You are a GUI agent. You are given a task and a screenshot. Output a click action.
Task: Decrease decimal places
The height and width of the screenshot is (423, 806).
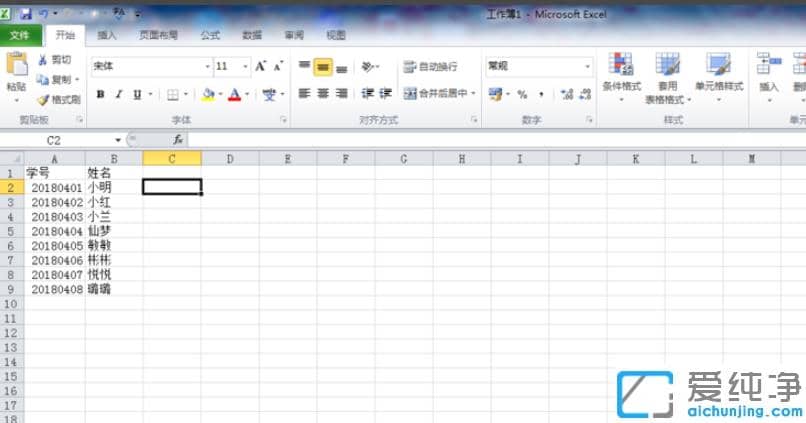[585, 94]
